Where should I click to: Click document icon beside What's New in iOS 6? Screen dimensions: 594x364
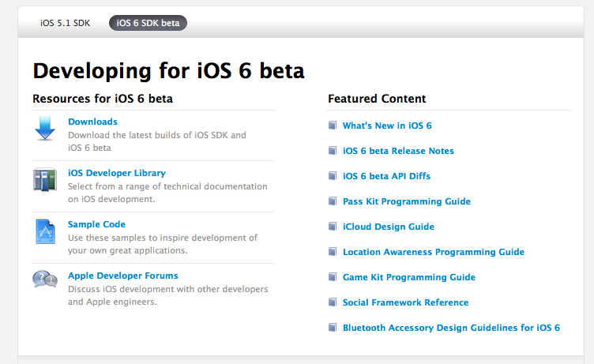tap(333, 126)
